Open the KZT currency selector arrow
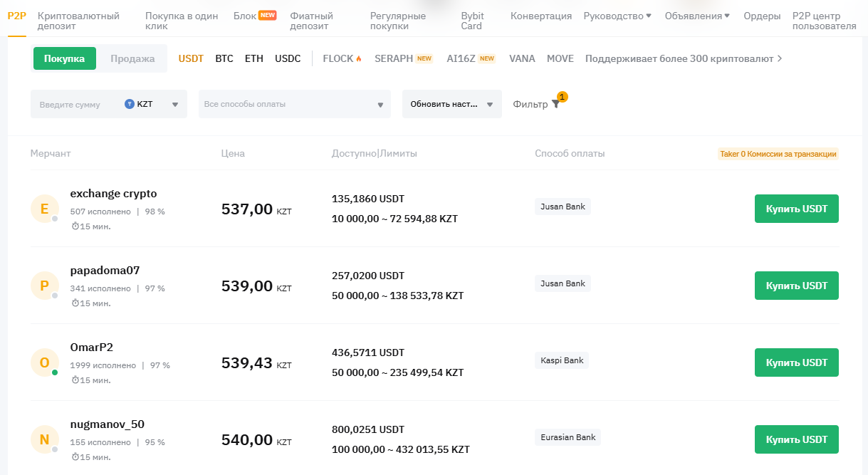 pyautogui.click(x=175, y=104)
